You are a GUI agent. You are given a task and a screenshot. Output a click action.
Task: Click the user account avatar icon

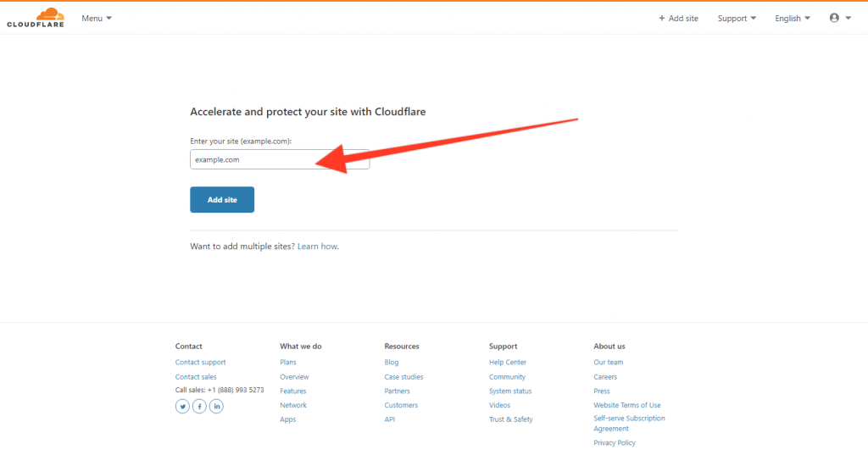[x=834, y=18]
